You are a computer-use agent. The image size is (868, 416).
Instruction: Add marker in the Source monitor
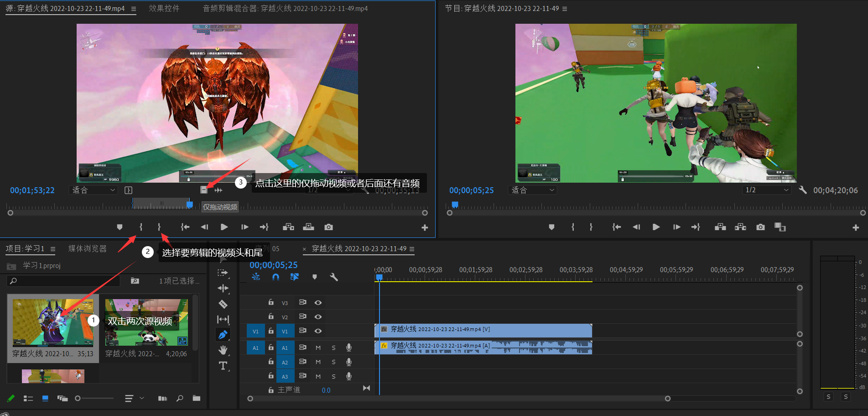(120, 227)
